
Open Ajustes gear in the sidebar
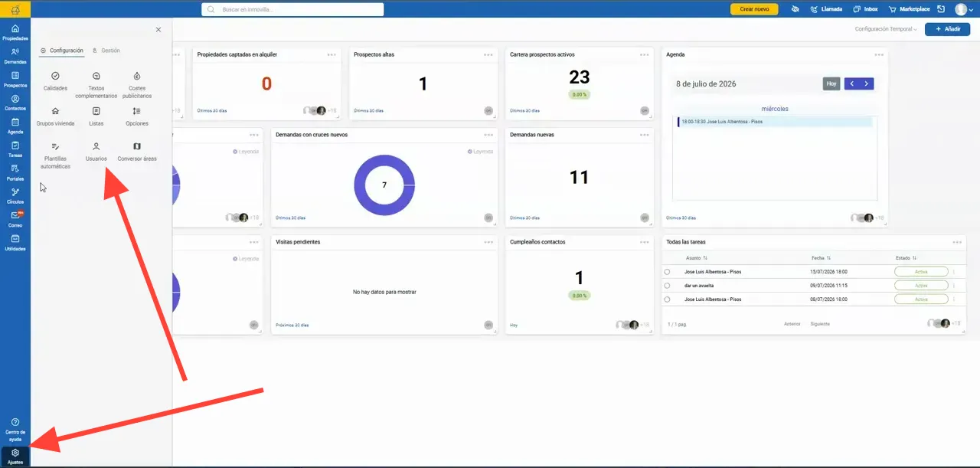click(15, 457)
